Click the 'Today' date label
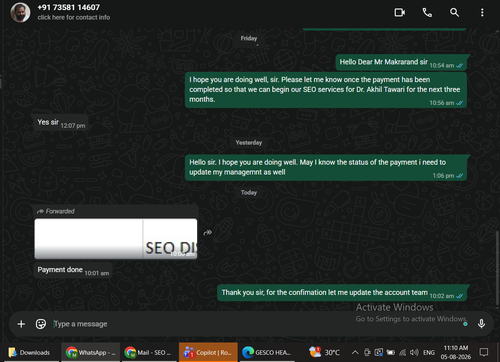 (x=249, y=193)
